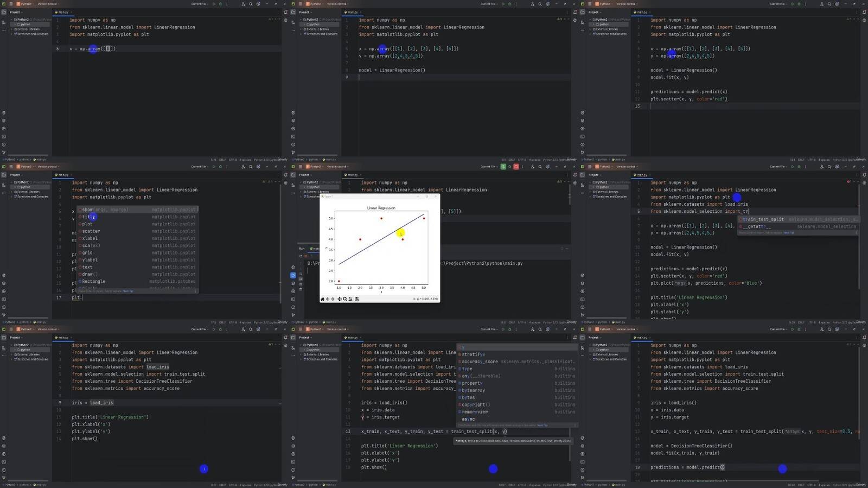This screenshot has height=488, width=868.
Task: Click the red Stop button in the plot frame toolbar
Action: pyautogui.click(x=516, y=167)
